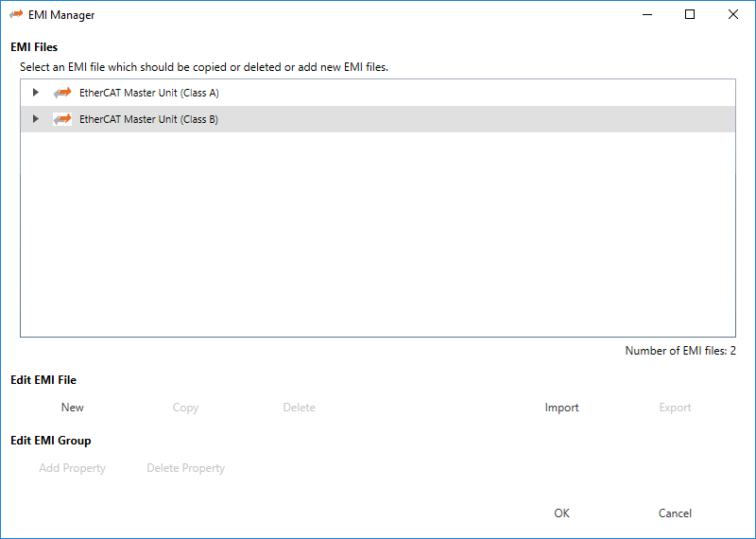The width and height of the screenshot is (756, 539).
Task: Confirm the dialog with OK
Action: pos(561,513)
